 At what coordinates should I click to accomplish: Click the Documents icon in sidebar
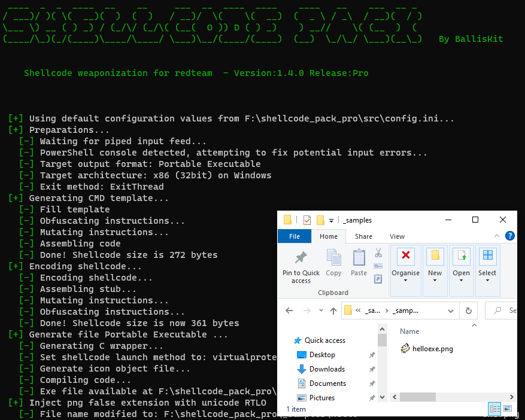(x=302, y=384)
